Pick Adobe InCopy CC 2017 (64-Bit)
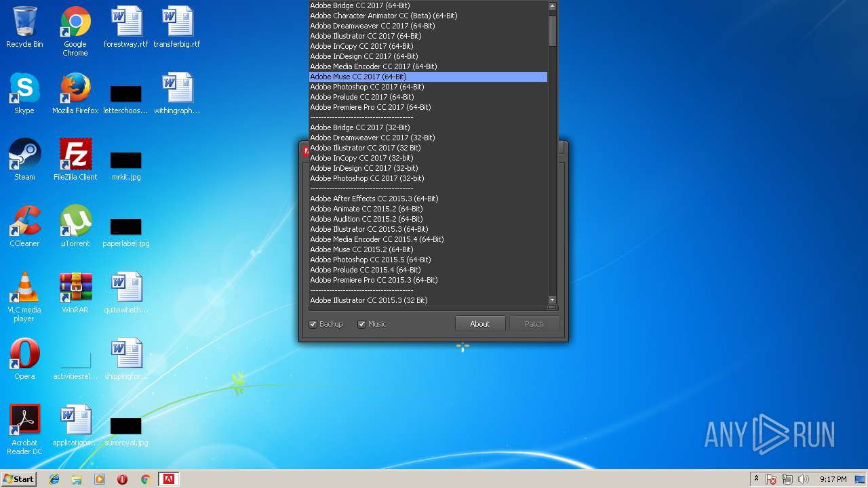Image resolution: width=868 pixels, height=488 pixels. [428, 46]
